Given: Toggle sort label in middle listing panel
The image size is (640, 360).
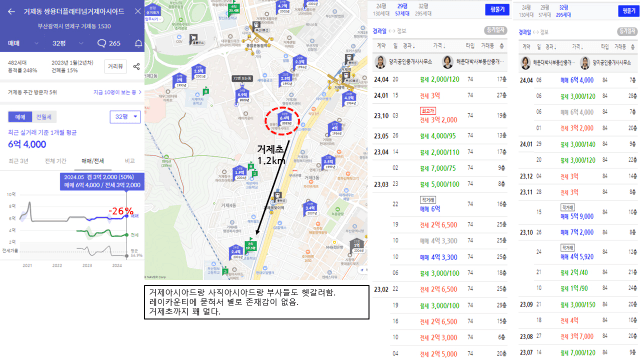Looking at the screenshot, I should coord(389,31).
